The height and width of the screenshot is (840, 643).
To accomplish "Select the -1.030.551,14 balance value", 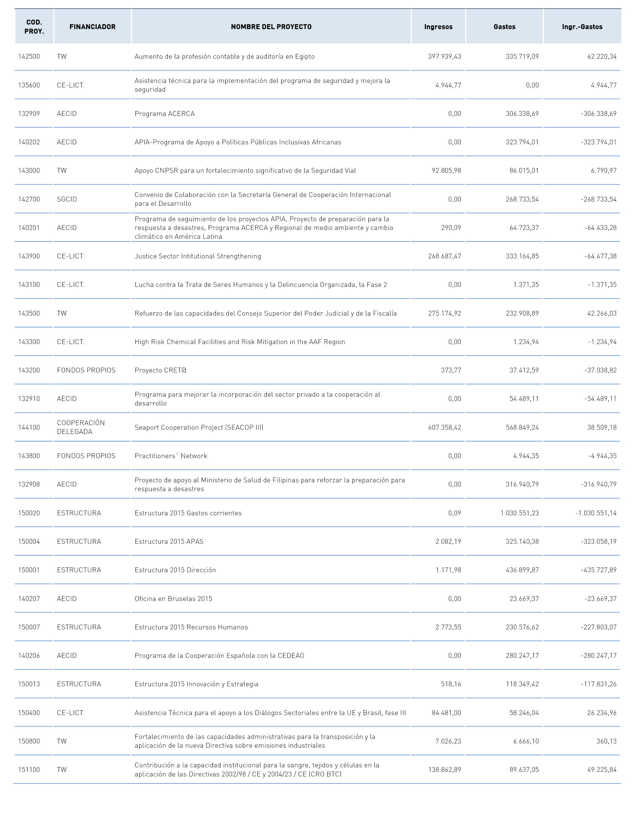I will point(596,513).
